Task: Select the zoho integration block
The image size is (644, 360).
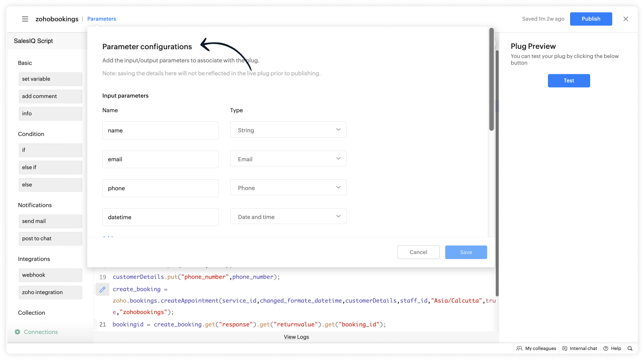Action: tap(50, 292)
